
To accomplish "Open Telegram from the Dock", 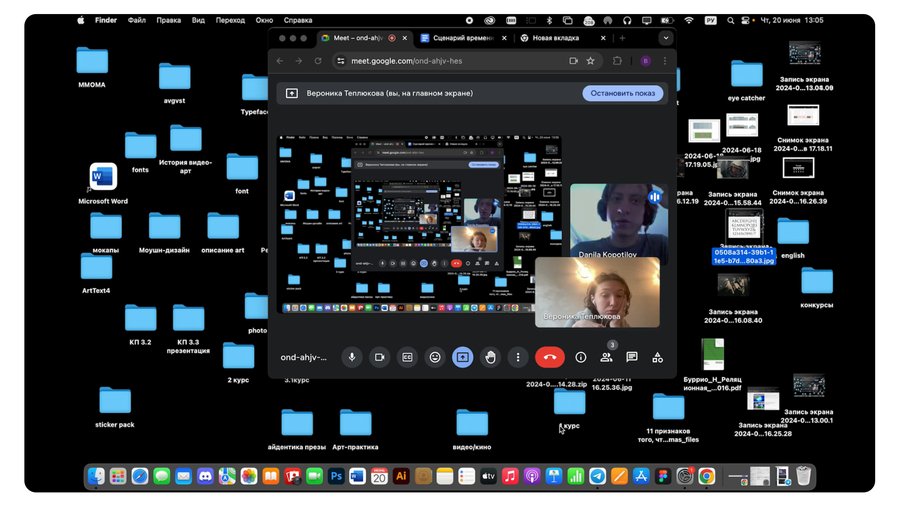I will point(597,476).
